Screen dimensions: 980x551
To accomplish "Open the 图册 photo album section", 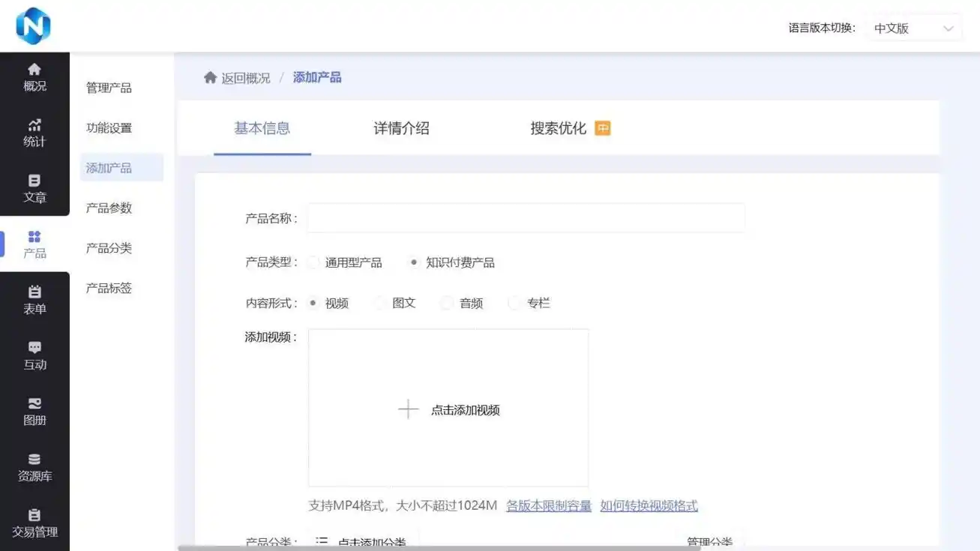I will (34, 412).
